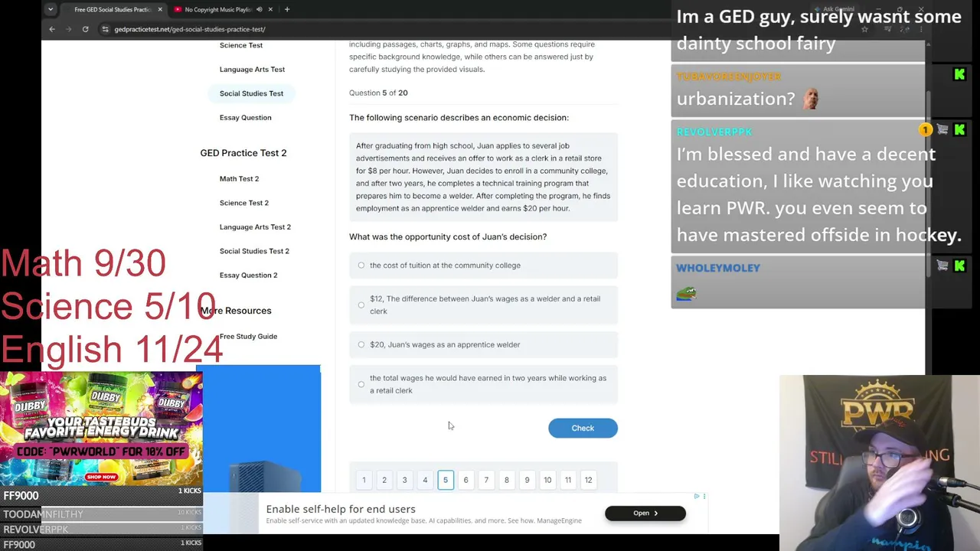This screenshot has width=980, height=551.
Task: Reload the GED practice test page
Action: click(85, 29)
